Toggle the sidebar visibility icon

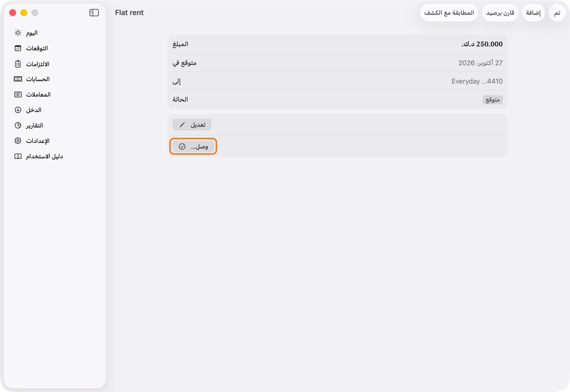pyautogui.click(x=94, y=13)
